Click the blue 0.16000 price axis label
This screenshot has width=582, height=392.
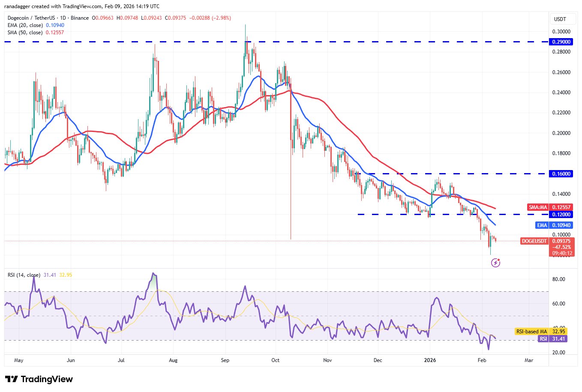pos(561,174)
